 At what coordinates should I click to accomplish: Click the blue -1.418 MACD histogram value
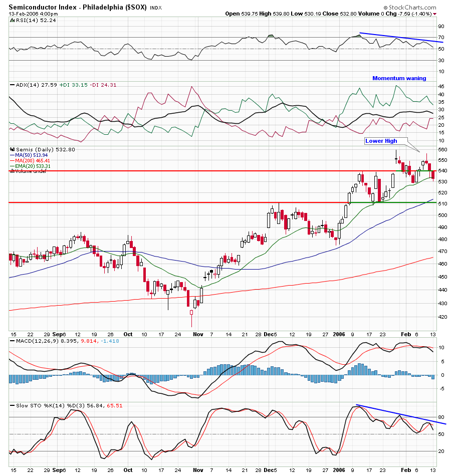click(110, 341)
